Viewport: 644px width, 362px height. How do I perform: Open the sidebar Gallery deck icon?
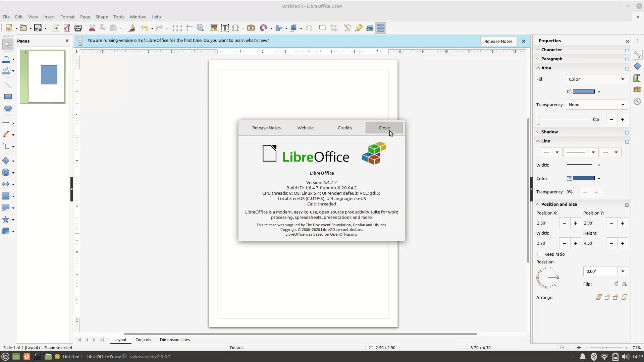pos(637,89)
